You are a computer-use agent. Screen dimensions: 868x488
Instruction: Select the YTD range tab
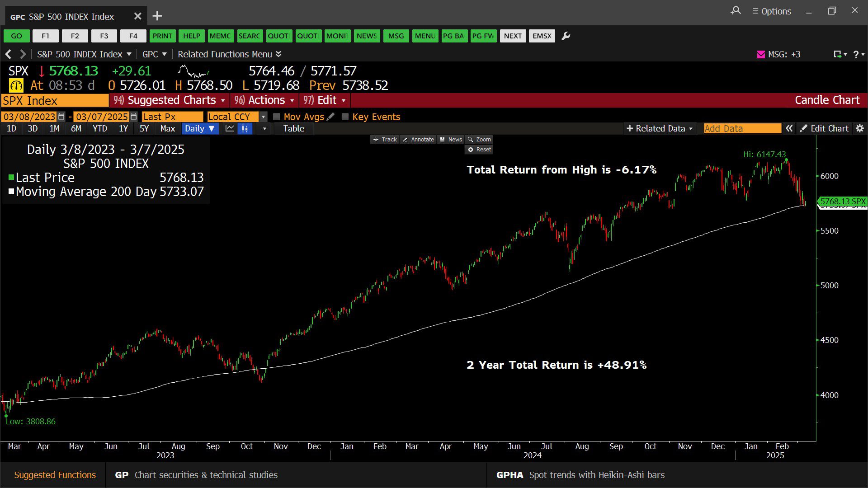(100, 129)
